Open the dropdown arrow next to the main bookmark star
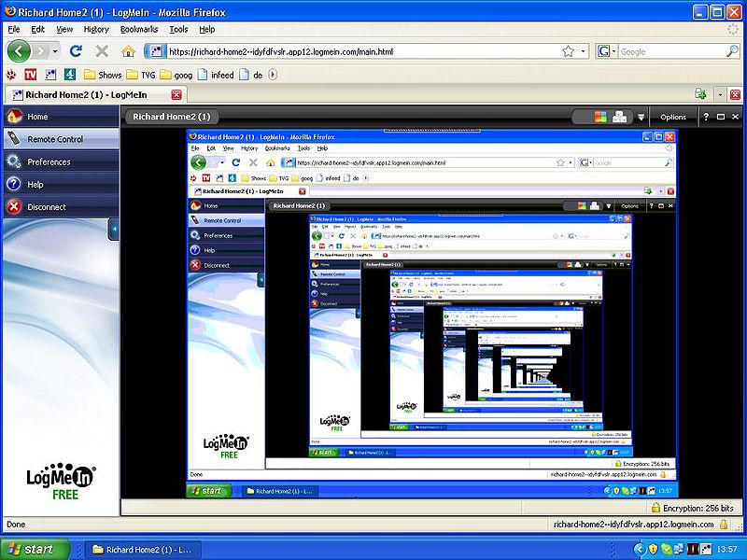 tap(583, 51)
